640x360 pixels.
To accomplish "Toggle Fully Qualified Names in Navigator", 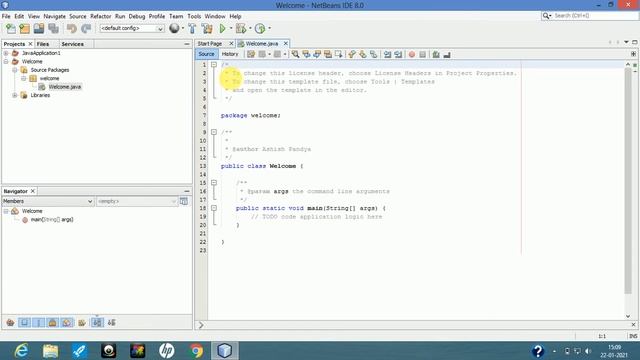I will coord(82,323).
